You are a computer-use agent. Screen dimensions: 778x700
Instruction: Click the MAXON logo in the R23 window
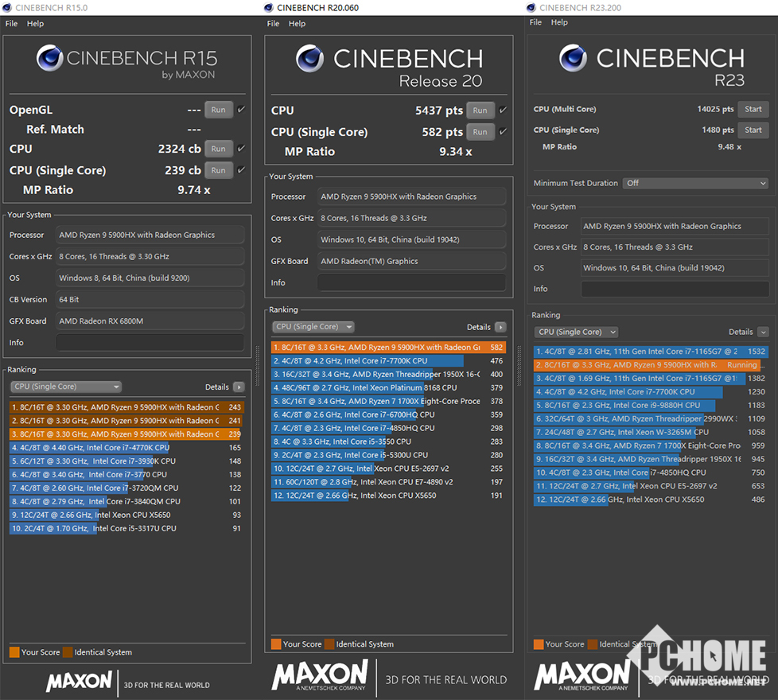(582, 675)
